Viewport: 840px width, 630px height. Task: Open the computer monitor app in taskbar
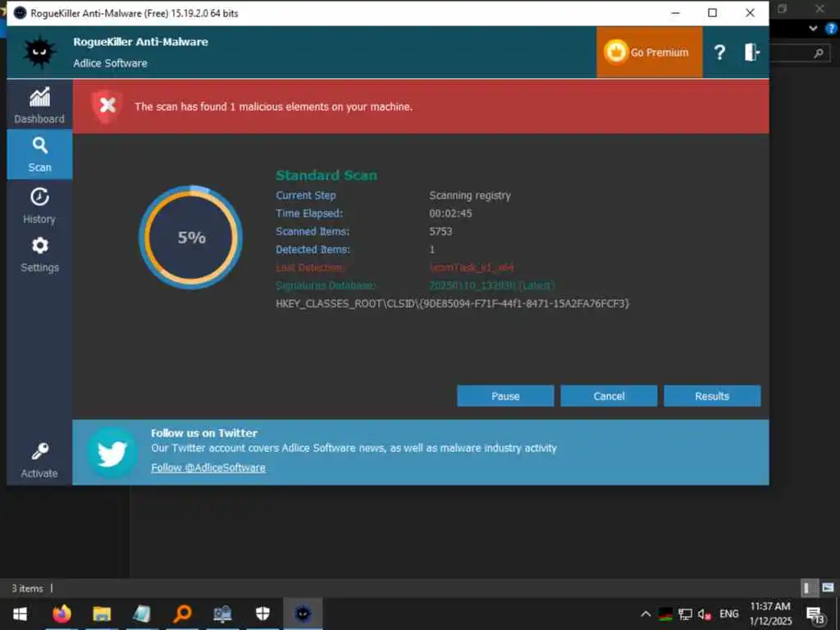click(x=222, y=614)
